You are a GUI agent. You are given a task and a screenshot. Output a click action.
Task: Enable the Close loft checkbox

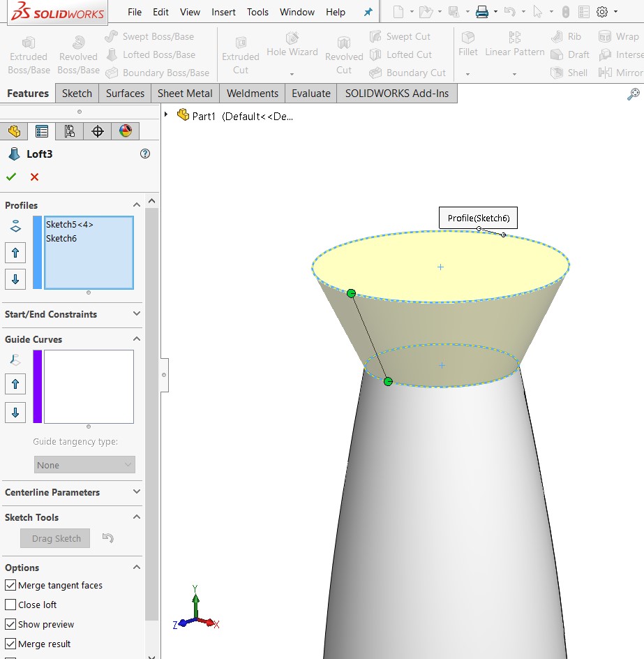click(x=10, y=605)
